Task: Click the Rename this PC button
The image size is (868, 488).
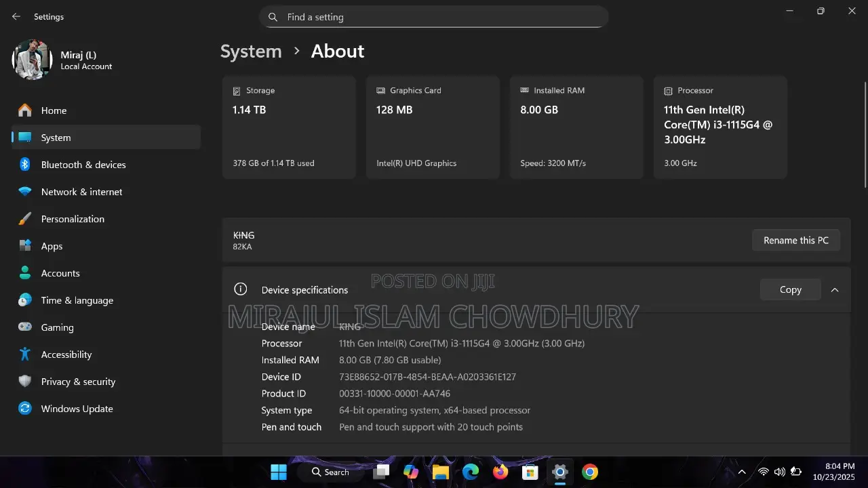Action: (795, 240)
